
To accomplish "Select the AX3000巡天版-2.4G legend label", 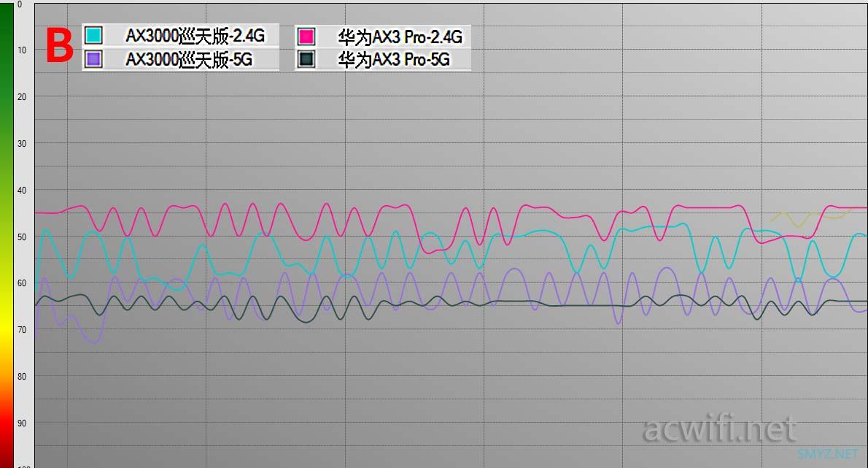I will pyautogui.click(x=195, y=36).
